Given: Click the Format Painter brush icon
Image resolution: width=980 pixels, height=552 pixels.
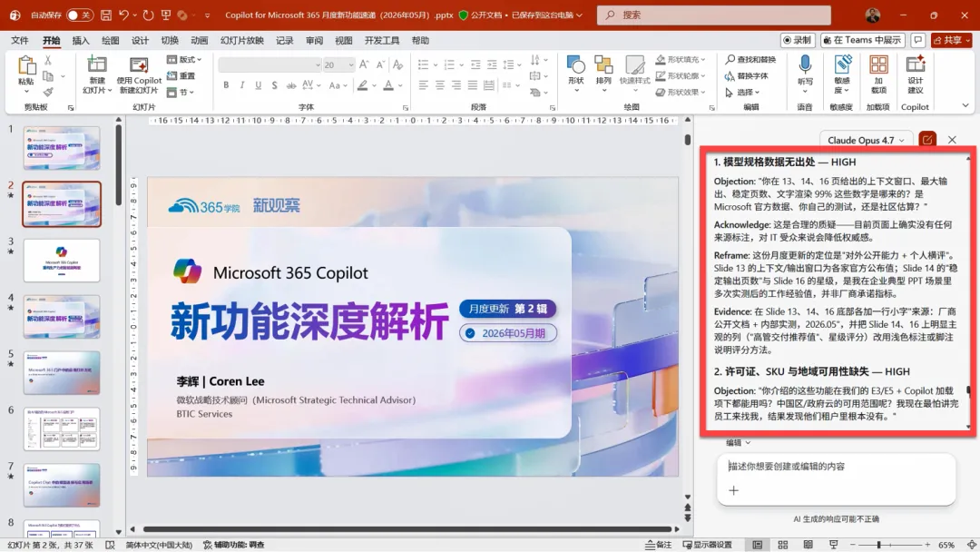Looking at the screenshot, I should click(48, 92).
